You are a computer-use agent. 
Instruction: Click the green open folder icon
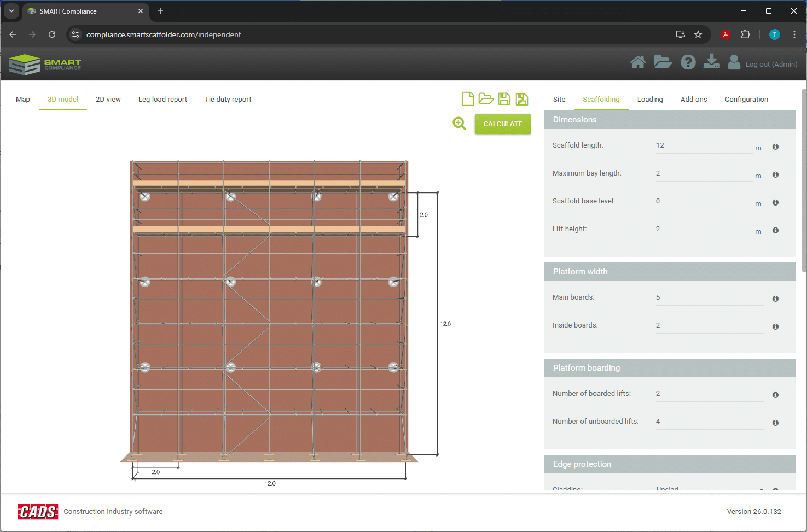[x=486, y=99]
